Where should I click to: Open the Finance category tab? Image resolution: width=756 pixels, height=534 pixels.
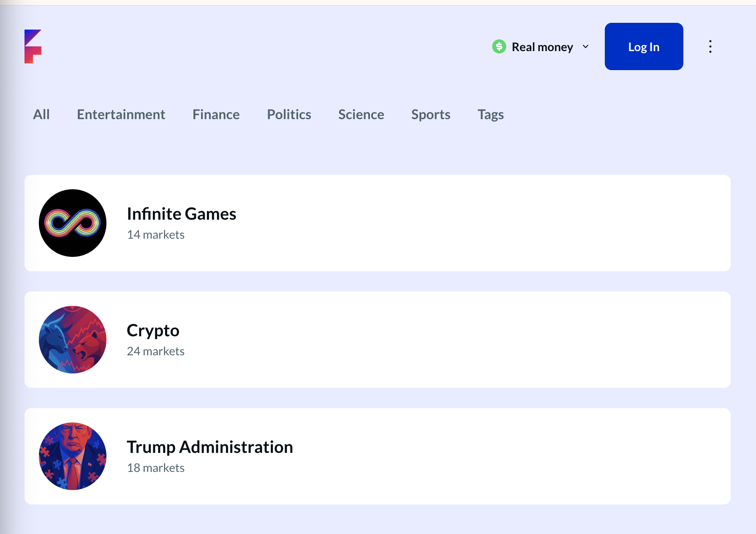[x=216, y=114]
